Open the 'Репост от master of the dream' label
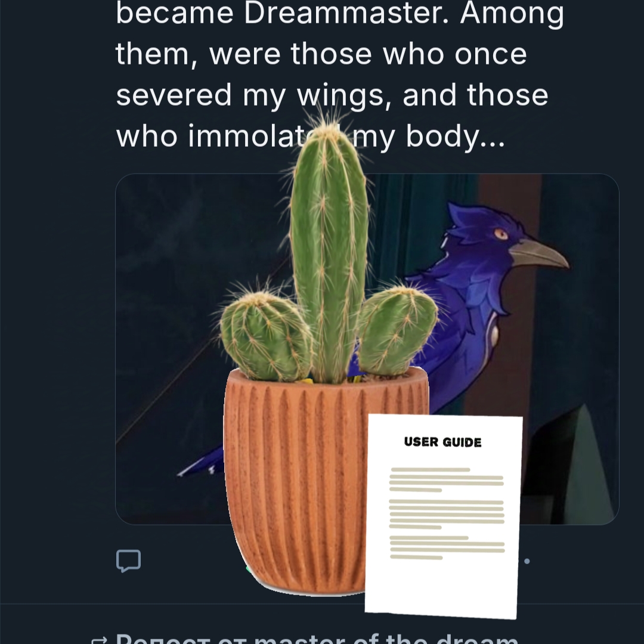This screenshot has width=644, height=644. pyautogui.click(x=317, y=639)
